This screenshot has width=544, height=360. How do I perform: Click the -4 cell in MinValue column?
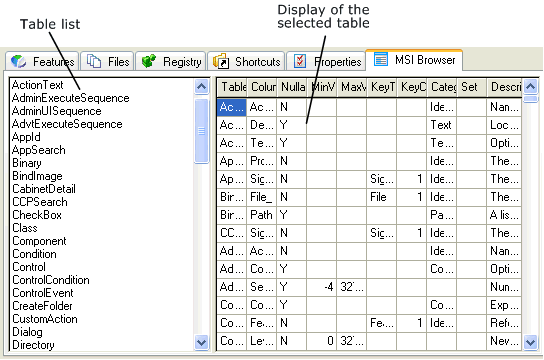click(321, 287)
